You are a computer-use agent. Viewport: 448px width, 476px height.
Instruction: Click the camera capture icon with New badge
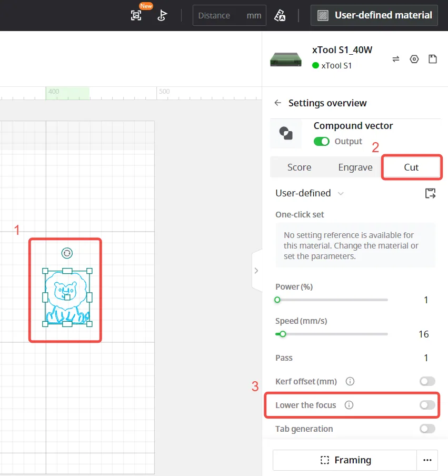(136, 15)
